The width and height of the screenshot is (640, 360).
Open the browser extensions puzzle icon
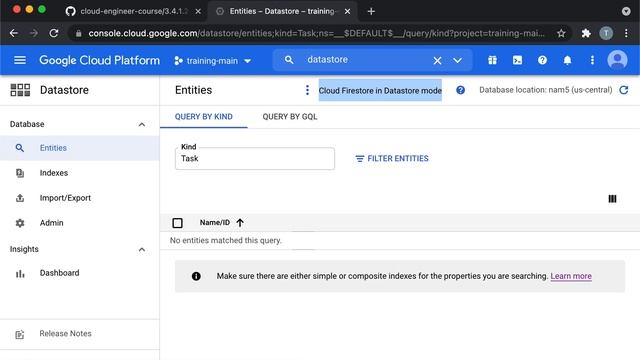[586, 33]
